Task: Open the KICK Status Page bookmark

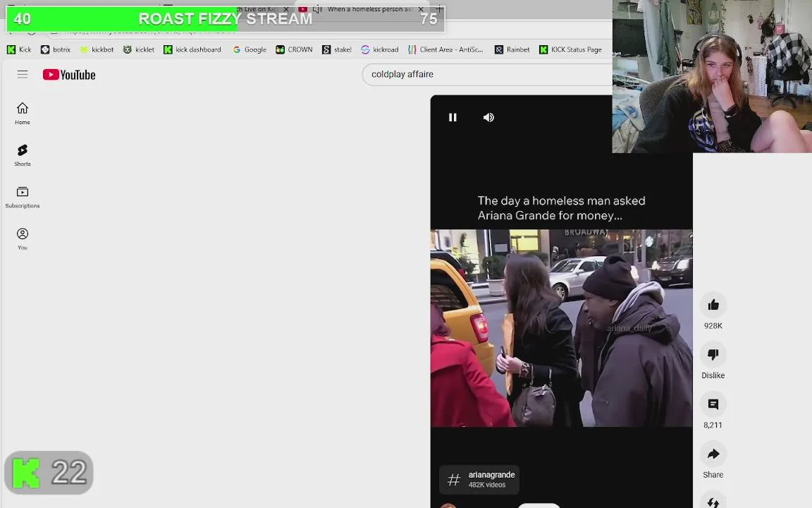Action: pyautogui.click(x=570, y=50)
